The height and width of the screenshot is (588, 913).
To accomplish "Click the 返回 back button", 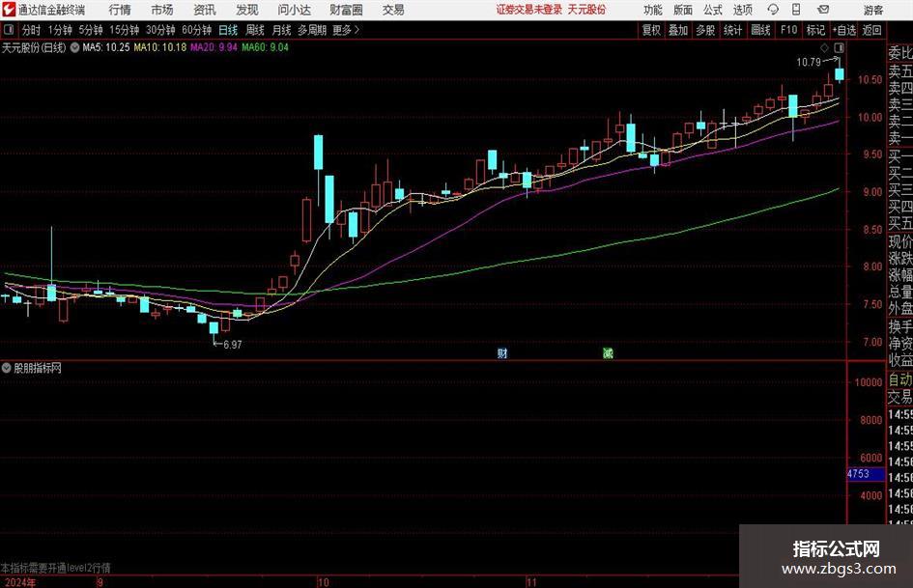I will coord(871,30).
